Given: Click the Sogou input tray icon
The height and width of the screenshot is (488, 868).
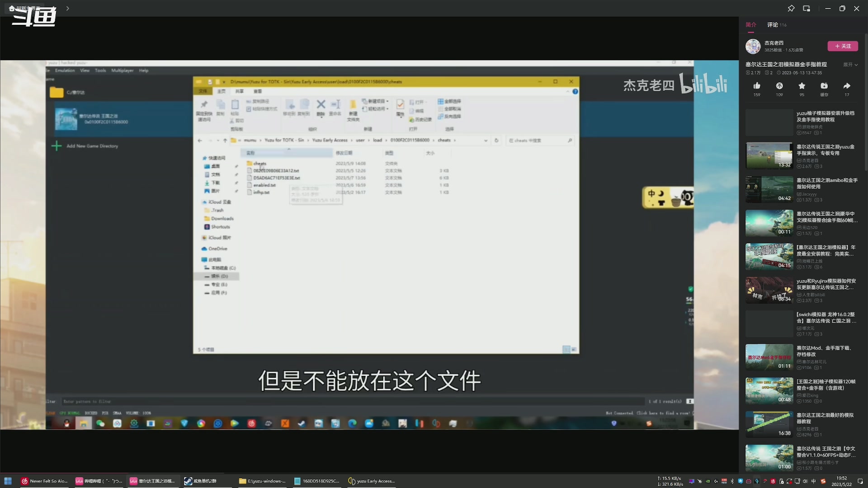Looking at the screenshot, I should (x=823, y=481).
